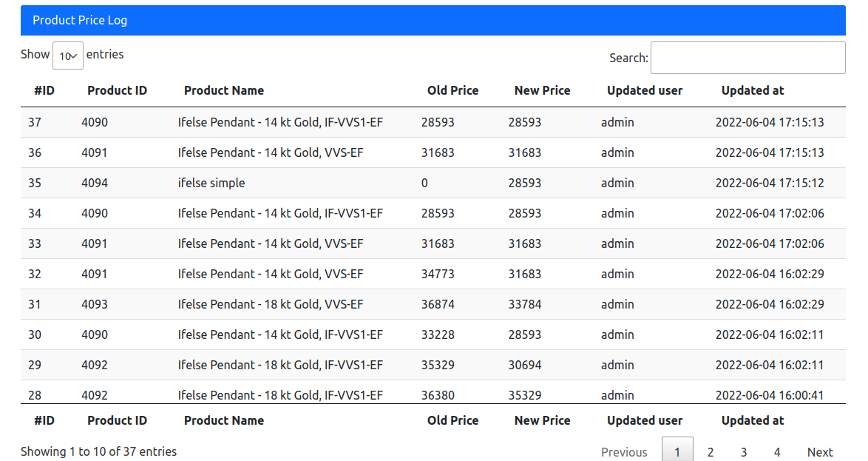Go to page 3 of results

744,452
